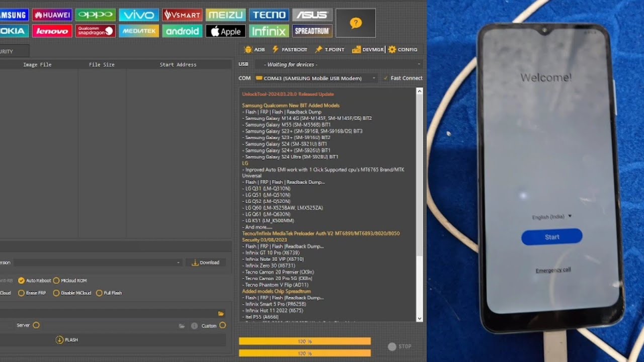Image resolution: width=644 pixels, height=362 pixels.
Task: Click the Samsung Galaxy S24 Ultra log line
Action: tap(290, 157)
